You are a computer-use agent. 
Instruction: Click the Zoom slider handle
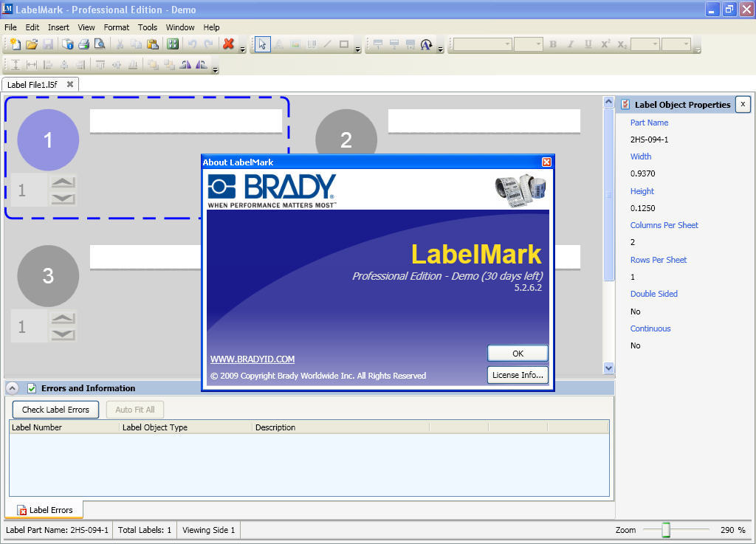click(x=666, y=530)
